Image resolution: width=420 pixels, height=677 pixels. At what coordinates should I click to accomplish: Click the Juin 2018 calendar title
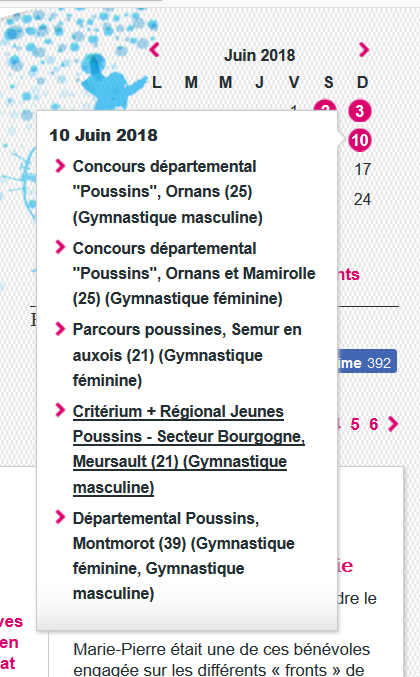(259, 56)
